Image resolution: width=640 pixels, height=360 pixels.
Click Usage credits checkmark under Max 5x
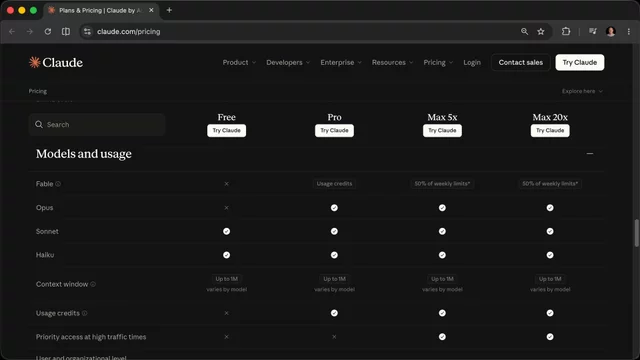(x=442, y=313)
